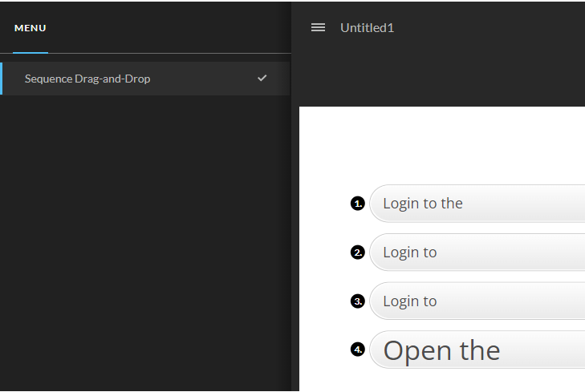Click the word 'Open' in the fourth item
Image resolution: width=585 pixels, height=392 pixels.
[x=413, y=350]
